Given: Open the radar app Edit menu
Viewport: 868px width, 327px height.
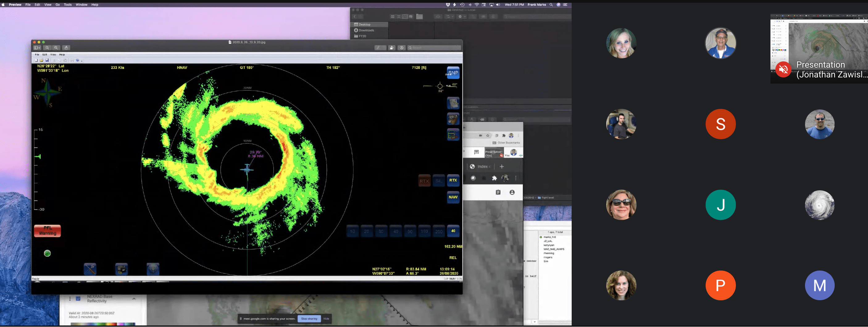Looking at the screenshot, I should coord(44,55).
